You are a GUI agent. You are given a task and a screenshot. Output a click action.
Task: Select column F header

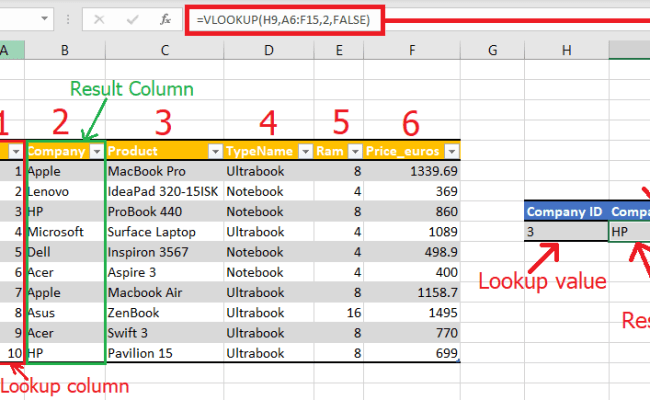coord(412,50)
